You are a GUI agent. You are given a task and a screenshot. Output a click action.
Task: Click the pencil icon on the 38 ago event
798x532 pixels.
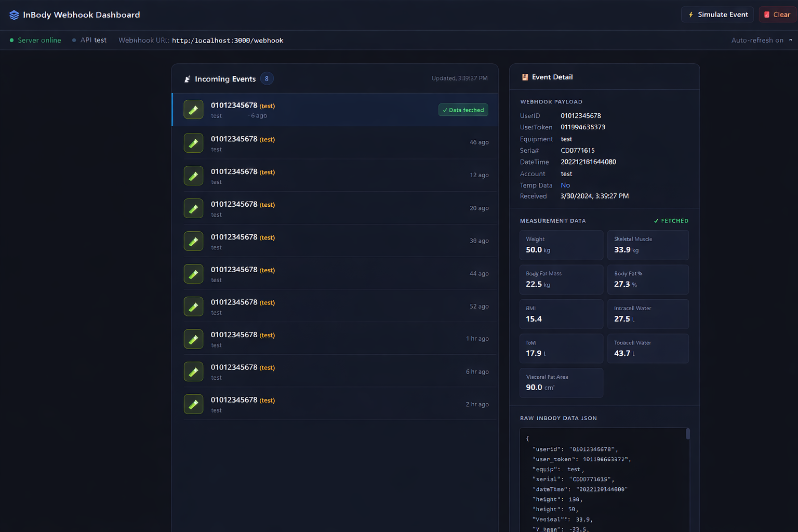point(193,241)
